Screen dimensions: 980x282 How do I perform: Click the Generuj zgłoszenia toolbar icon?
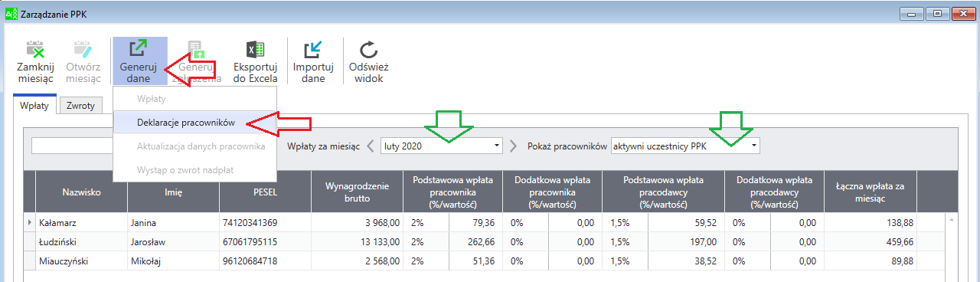(x=196, y=50)
